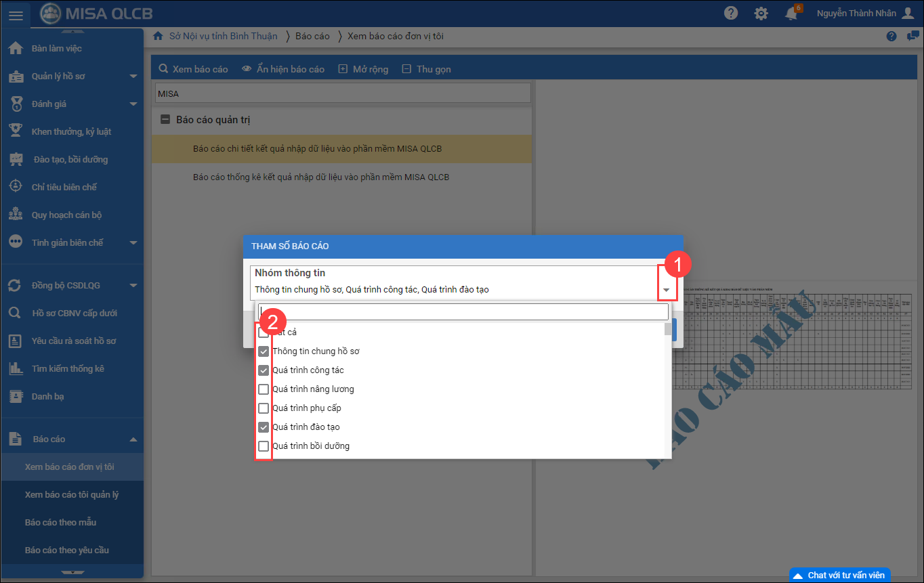
Task: Open Xem báo cáo tôi quản lý
Action: (x=72, y=495)
